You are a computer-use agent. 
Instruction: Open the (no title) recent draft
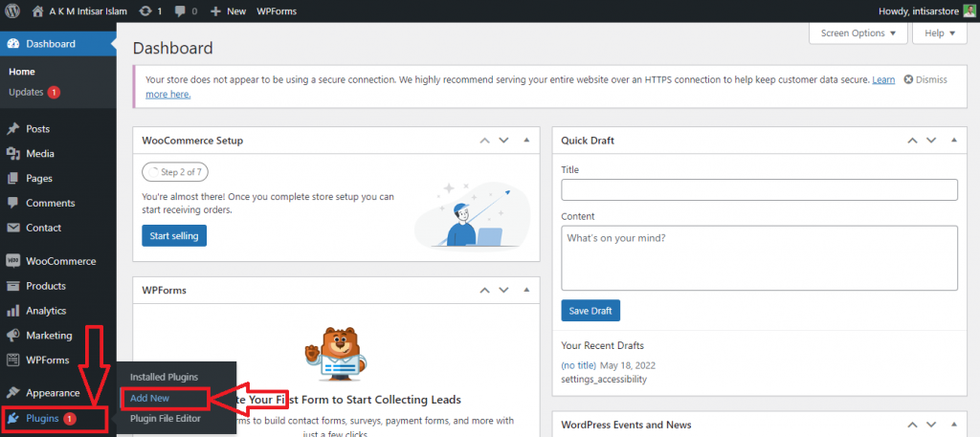tap(579, 365)
